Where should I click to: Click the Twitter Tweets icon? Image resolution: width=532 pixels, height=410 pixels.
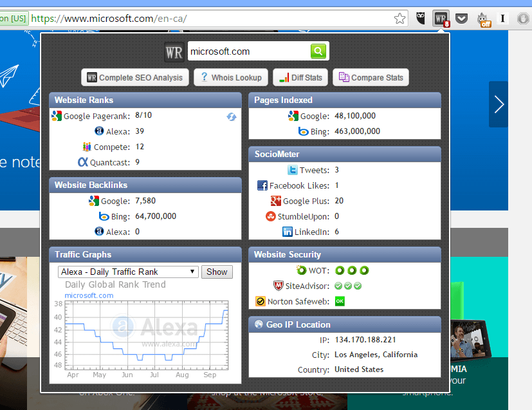(x=293, y=170)
